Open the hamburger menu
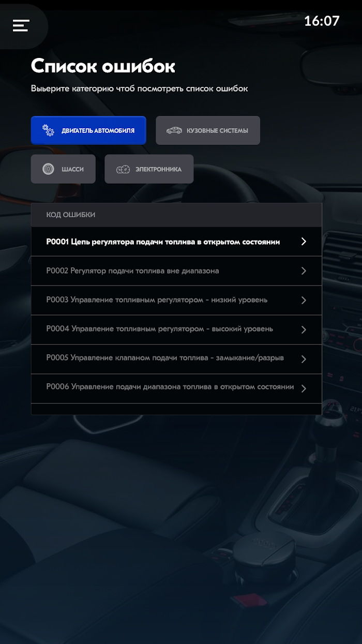 [x=21, y=25]
